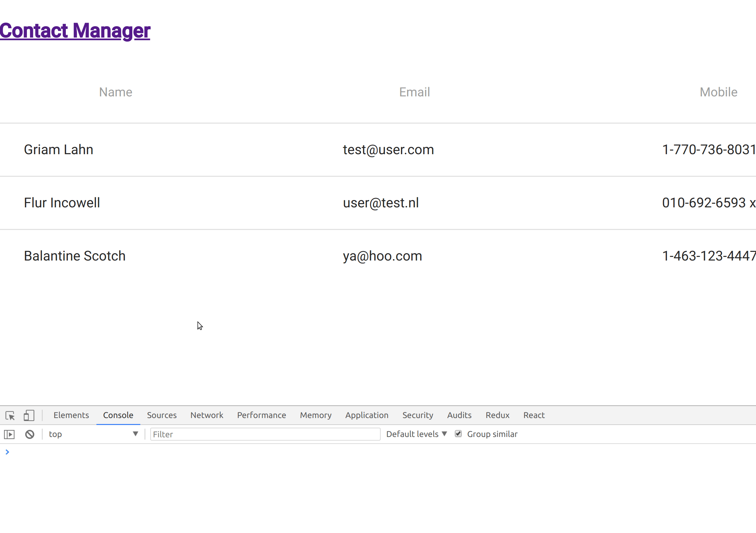The image size is (756, 533).
Task: Open the Contact Manager heading link
Action: click(x=75, y=31)
